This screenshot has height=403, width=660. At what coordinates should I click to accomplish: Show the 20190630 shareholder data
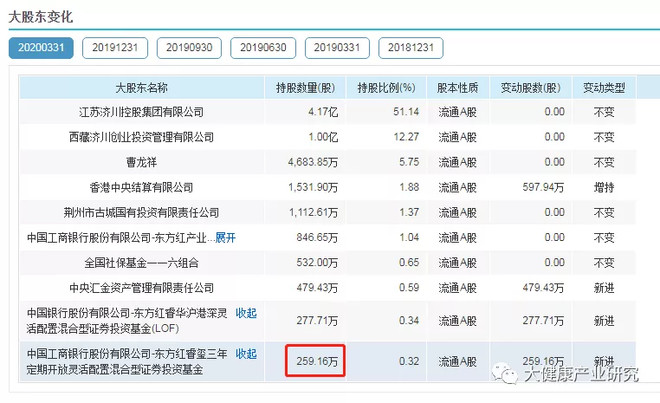tap(263, 48)
